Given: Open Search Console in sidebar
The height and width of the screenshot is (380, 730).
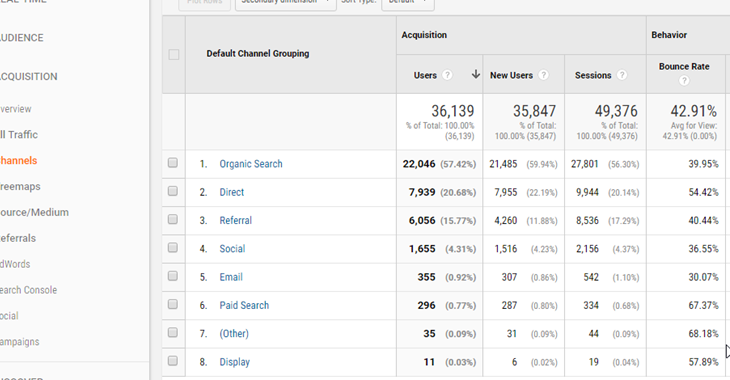Looking at the screenshot, I should click(x=28, y=290).
